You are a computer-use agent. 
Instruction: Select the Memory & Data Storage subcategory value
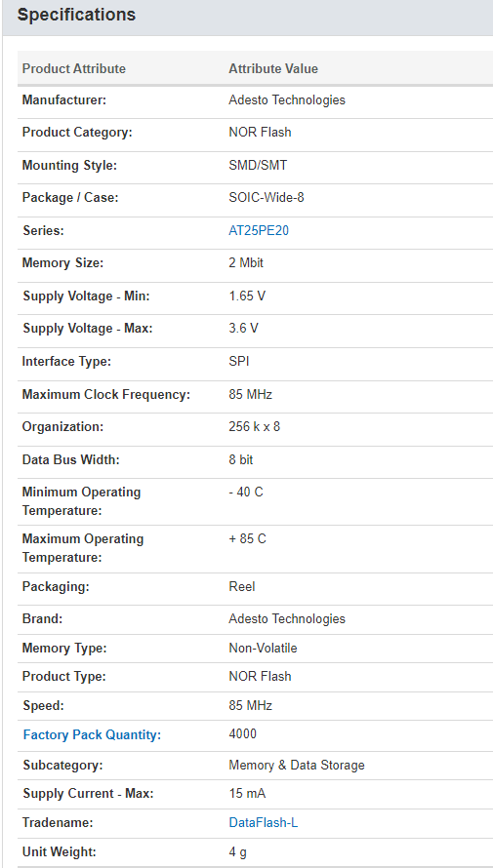tap(297, 765)
